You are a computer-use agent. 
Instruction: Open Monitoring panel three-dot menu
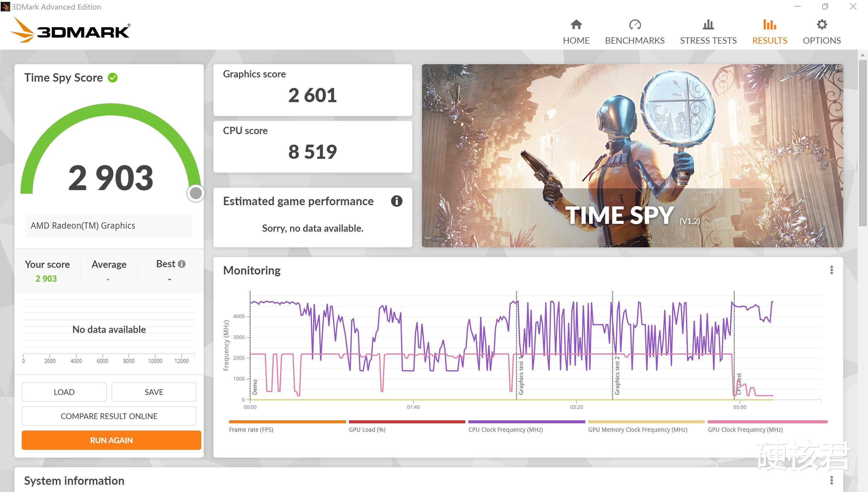click(x=831, y=270)
